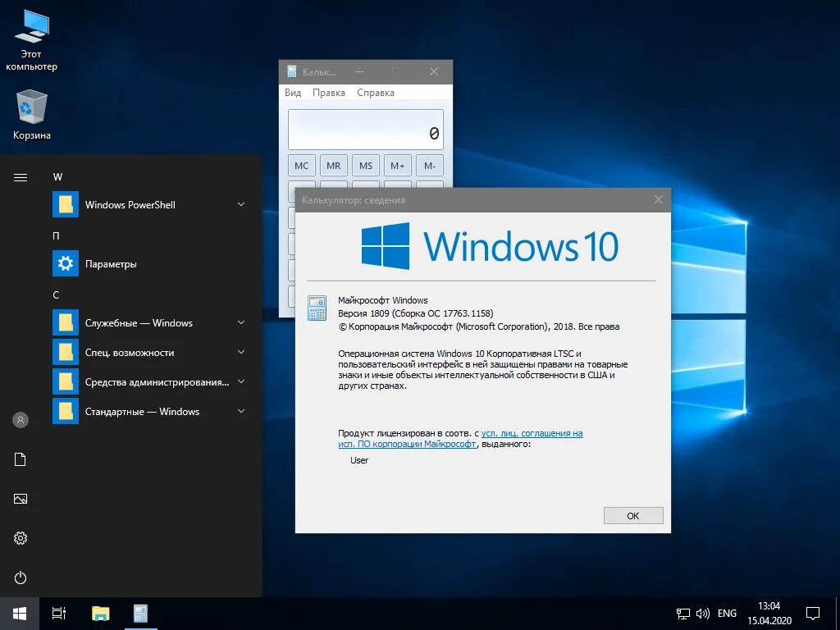Click the calculator icon in the title bar
Viewport: 840px width, 630px height.
292,72
